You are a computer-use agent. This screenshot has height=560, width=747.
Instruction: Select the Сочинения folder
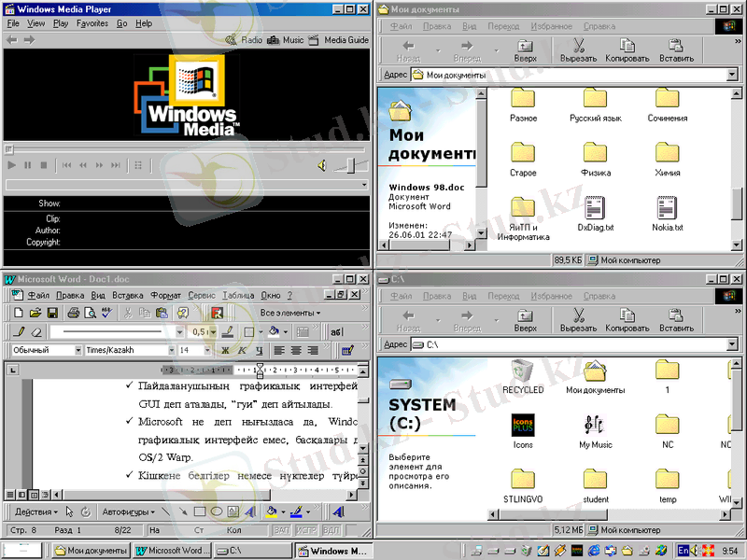pos(668,105)
